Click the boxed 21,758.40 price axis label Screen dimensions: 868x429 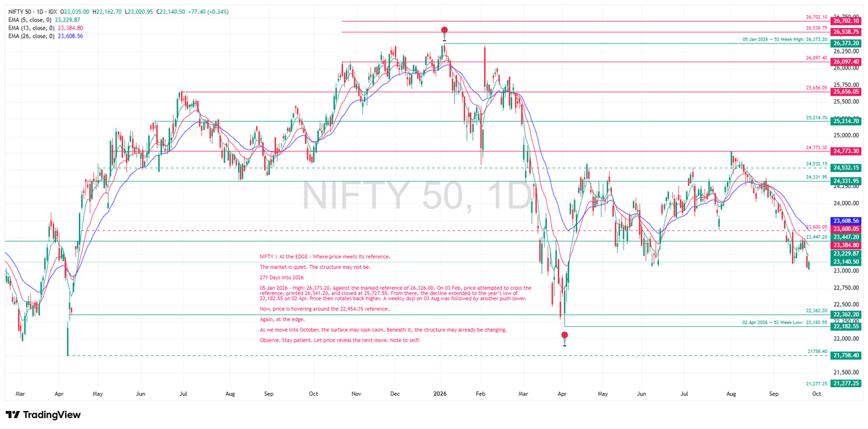[x=846, y=355]
